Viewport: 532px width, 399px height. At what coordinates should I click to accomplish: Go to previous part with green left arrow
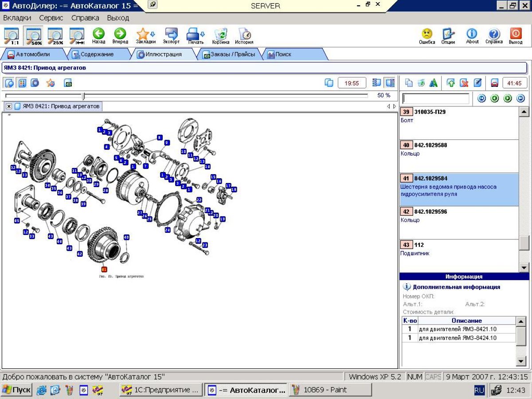(495, 98)
